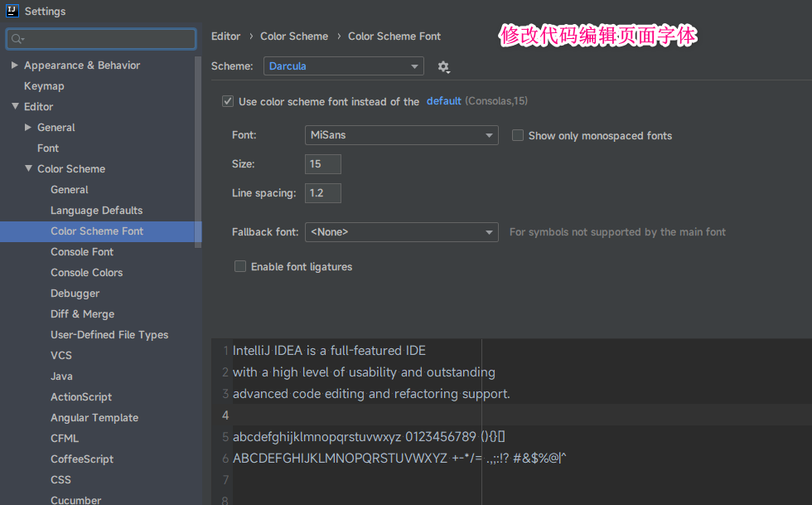
Task: Select User-Defined File Types item
Action: [109, 335]
